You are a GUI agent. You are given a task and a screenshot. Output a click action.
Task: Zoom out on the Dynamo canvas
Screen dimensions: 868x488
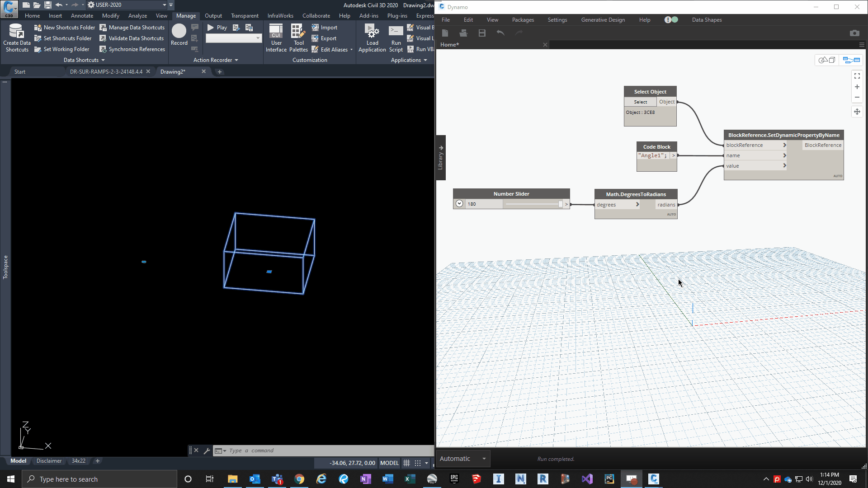point(857,97)
